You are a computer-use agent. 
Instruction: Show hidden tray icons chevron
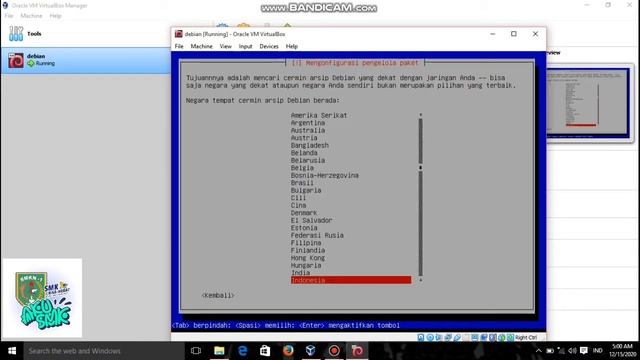(x=538, y=351)
